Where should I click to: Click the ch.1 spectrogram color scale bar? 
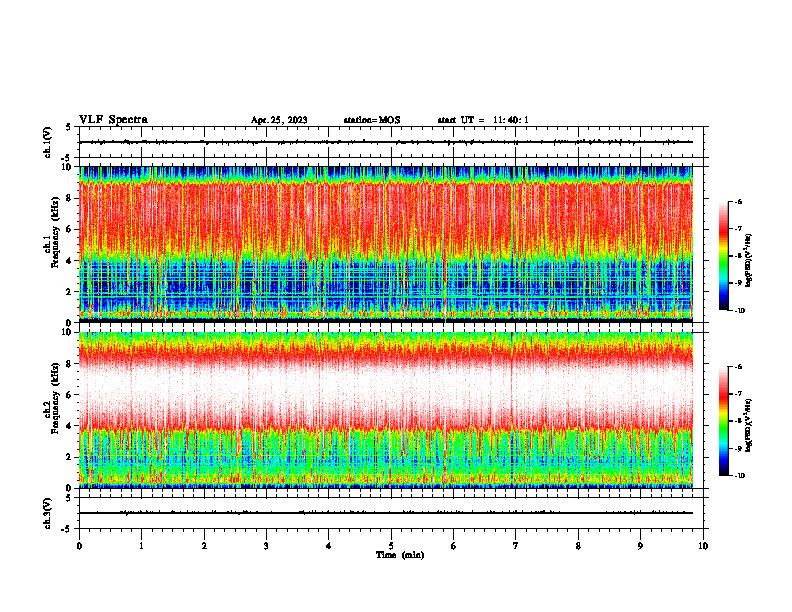723,256
